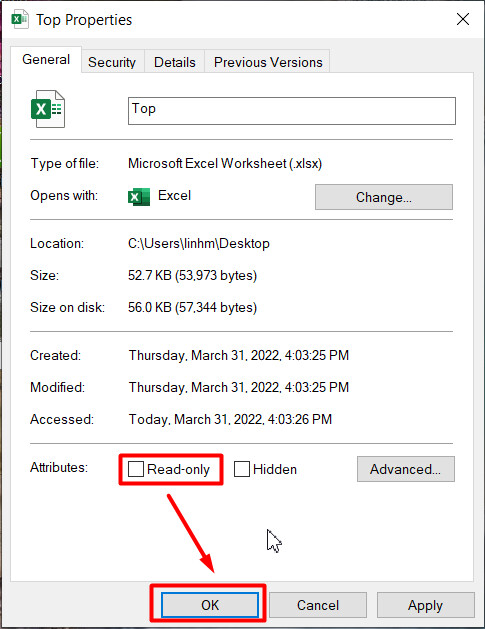Click the Hidden label text
Viewport: 485px width, 629px height.
coord(275,469)
